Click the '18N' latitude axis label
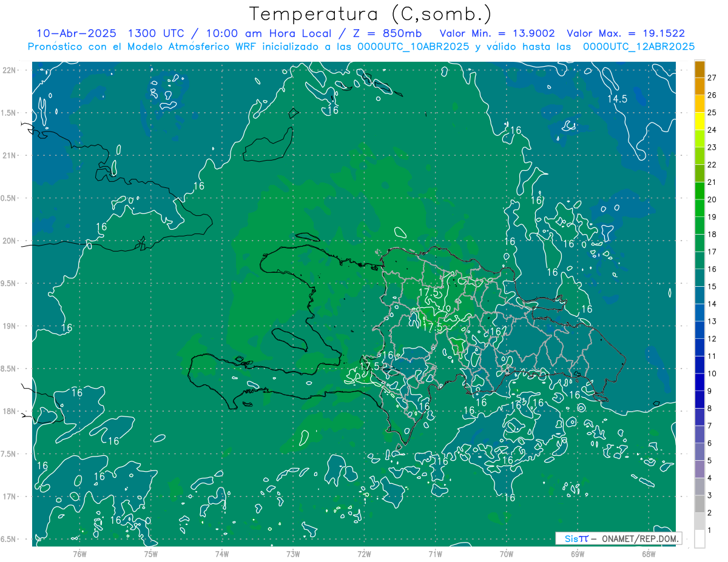This screenshot has width=728, height=562. (x=8, y=411)
